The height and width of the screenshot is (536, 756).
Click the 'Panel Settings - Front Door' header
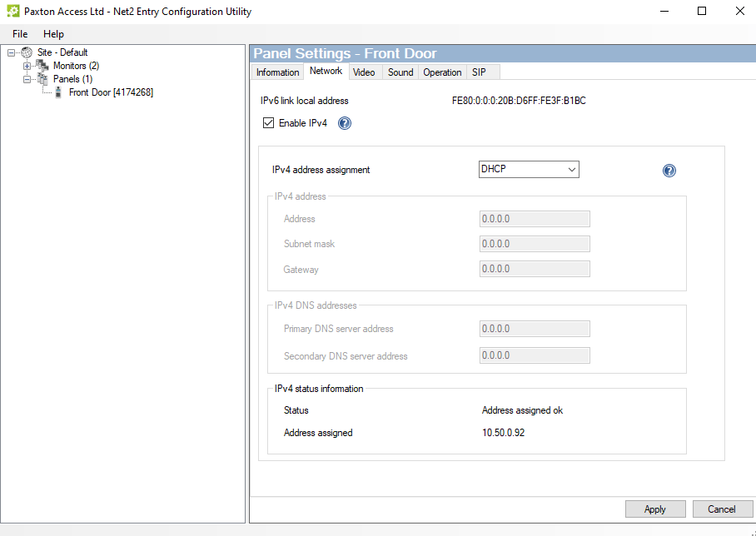(x=346, y=53)
